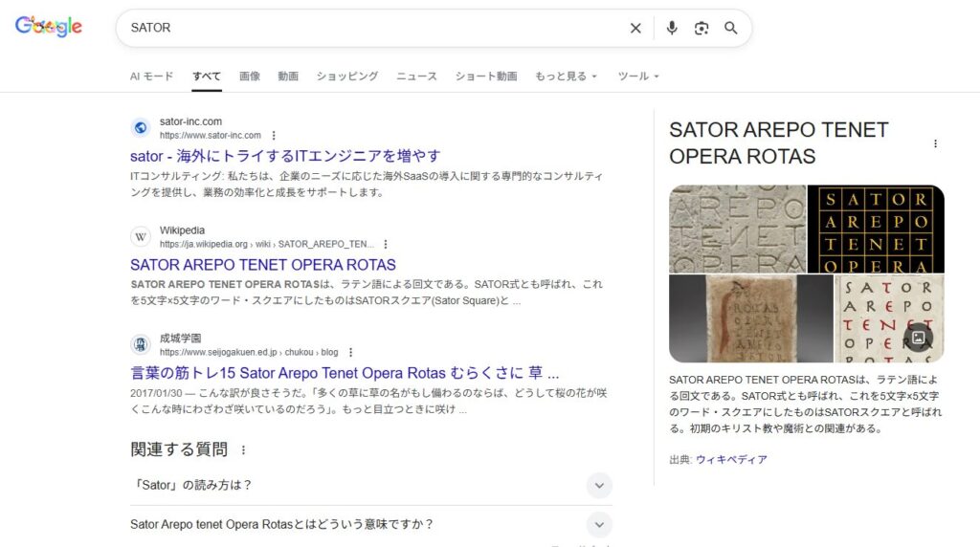Expand the Sator Arepo tenet meaning question
This screenshot has width=980, height=547.
click(598, 524)
